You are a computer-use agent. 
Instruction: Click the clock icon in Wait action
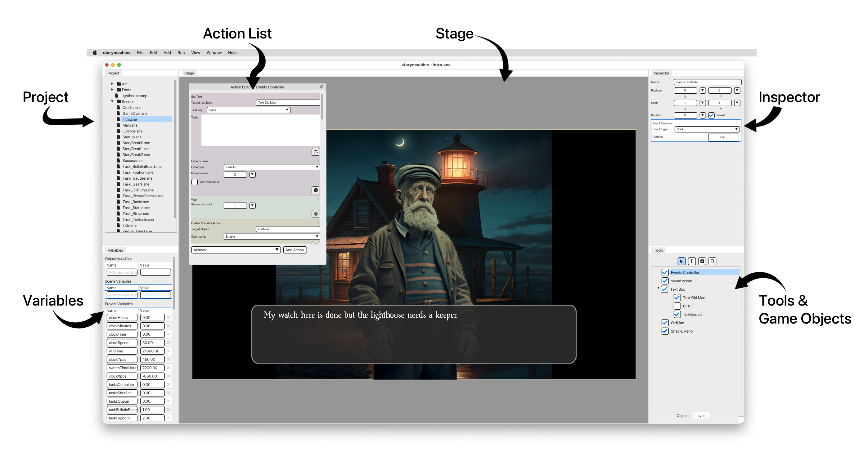(315, 214)
